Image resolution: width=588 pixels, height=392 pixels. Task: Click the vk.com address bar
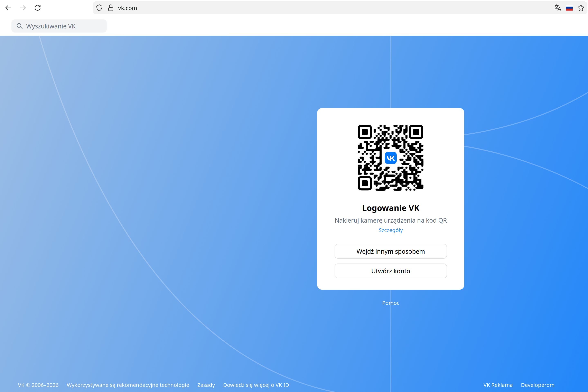click(x=325, y=8)
